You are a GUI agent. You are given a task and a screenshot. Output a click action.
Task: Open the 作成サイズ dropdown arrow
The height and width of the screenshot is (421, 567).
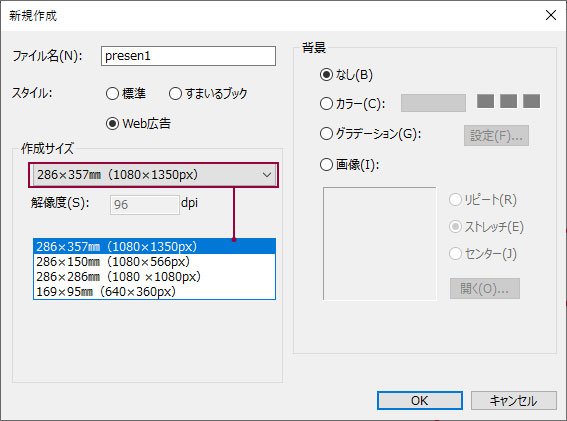(x=267, y=175)
